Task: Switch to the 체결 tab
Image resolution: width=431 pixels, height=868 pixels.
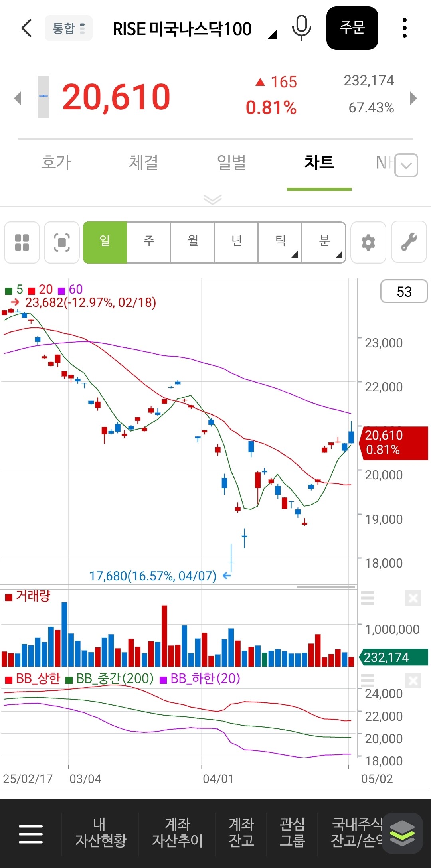Action: click(x=144, y=162)
